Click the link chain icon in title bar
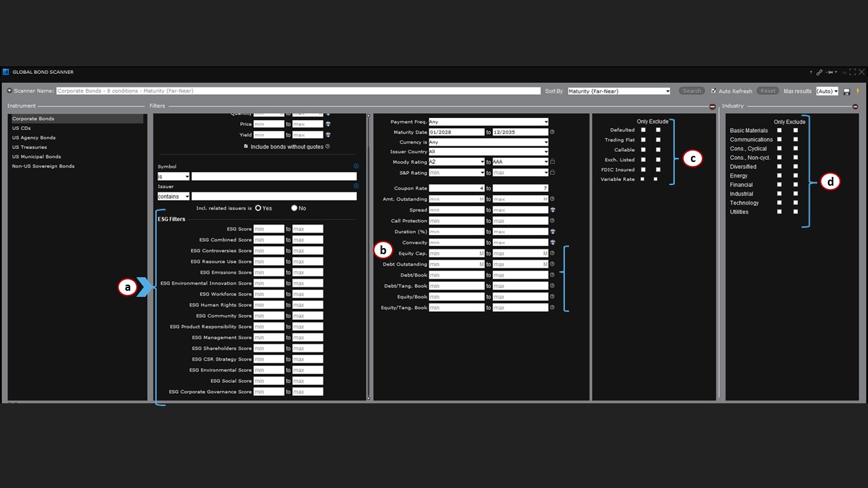 (819, 72)
